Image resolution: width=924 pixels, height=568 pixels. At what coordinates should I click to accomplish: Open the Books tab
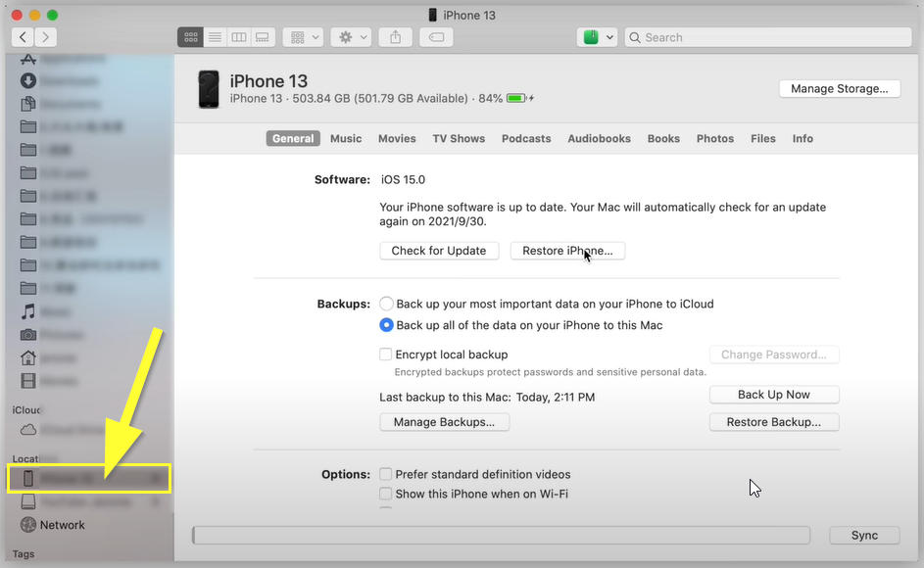pyautogui.click(x=663, y=138)
